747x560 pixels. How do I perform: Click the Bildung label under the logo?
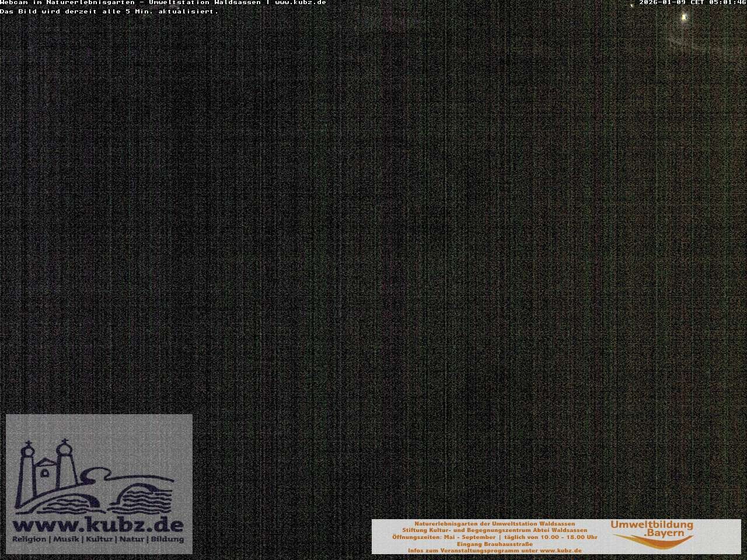pyautogui.click(x=167, y=540)
